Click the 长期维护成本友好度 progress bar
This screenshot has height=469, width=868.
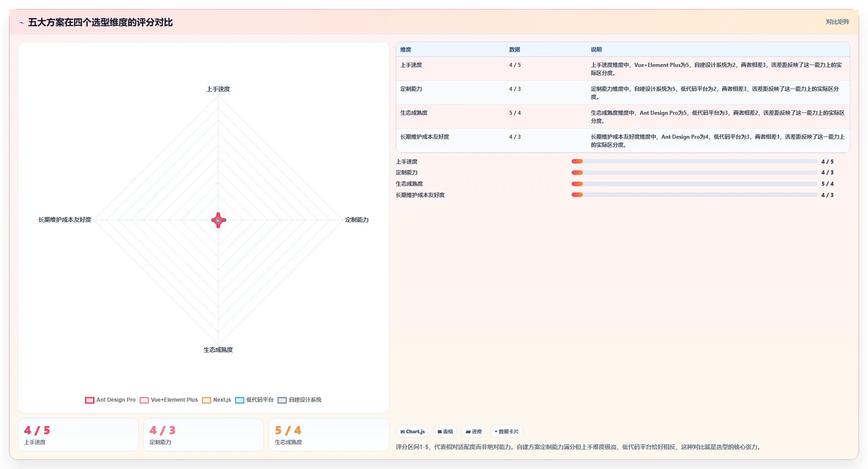(694, 195)
